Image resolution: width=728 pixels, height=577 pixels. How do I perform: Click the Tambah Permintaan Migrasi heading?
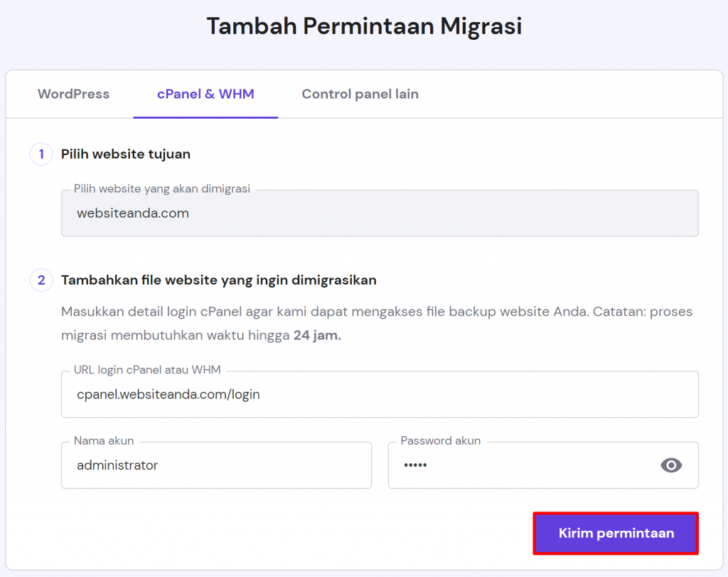pos(364,26)
